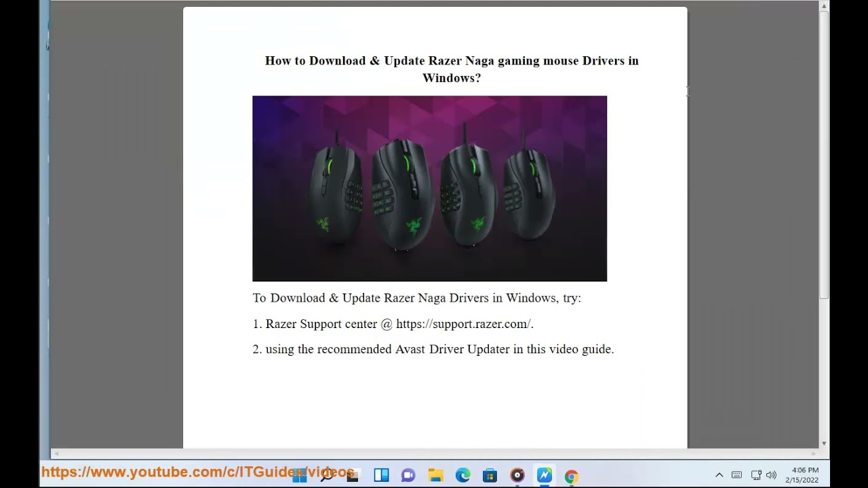The height and width of the screenshot is (488, 868).
Task: Open taskbar Search magnifier
Action: [327, 476]
